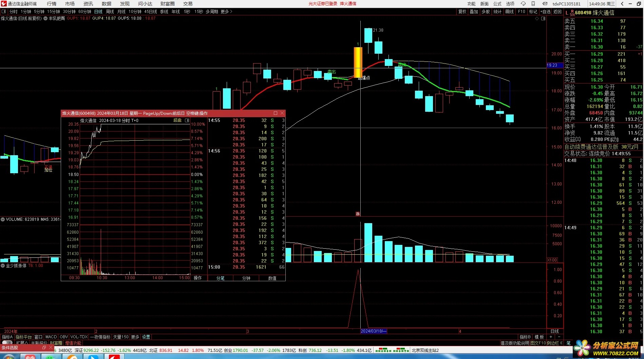Toggle 叠加 overlay mode
644x359 pixels.
[474, 12]
